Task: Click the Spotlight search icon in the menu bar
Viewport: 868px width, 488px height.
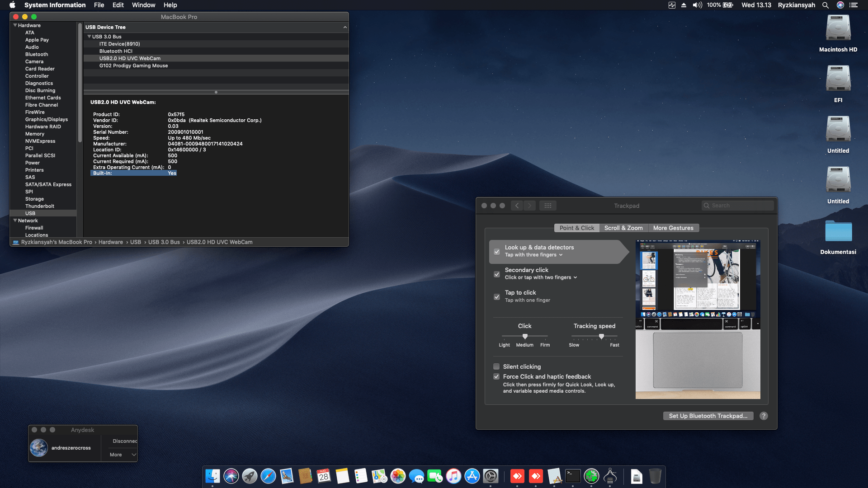Action: coord(826,5)
